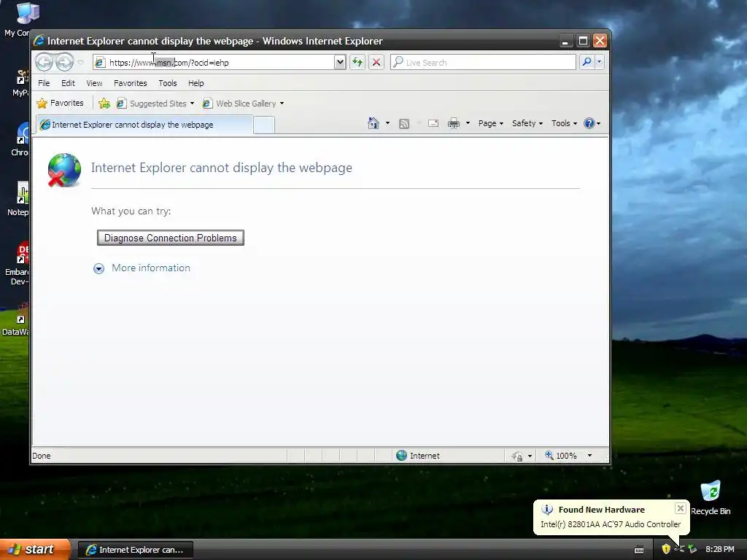Open the Help menu

[x=196, y=83]
